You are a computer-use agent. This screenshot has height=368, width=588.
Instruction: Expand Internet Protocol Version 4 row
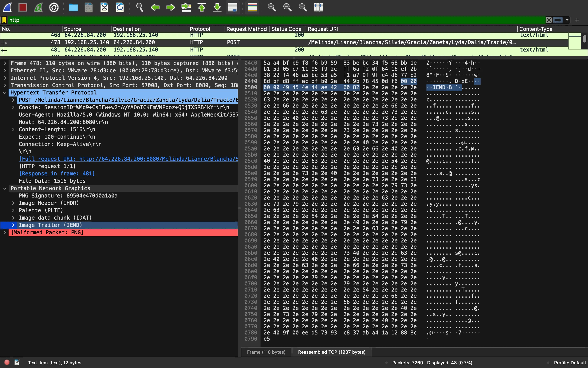click(x=5, y=78)
